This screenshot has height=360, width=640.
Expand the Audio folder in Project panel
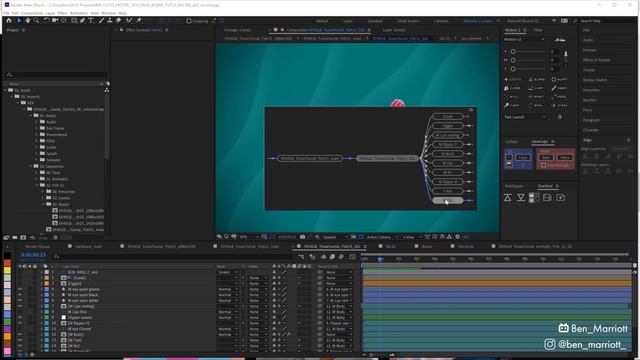point(36,122)
